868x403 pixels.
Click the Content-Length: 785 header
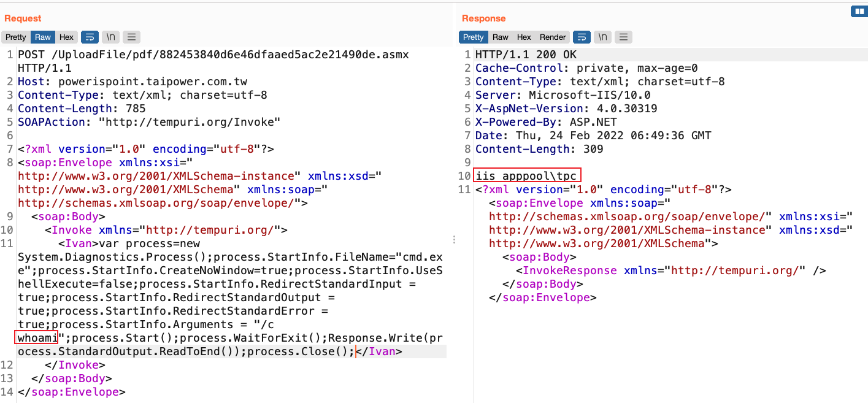coord(82,109)
